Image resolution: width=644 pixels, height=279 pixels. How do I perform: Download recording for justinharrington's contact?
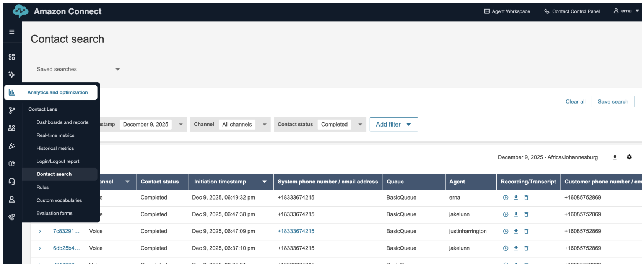coord(516,231)
